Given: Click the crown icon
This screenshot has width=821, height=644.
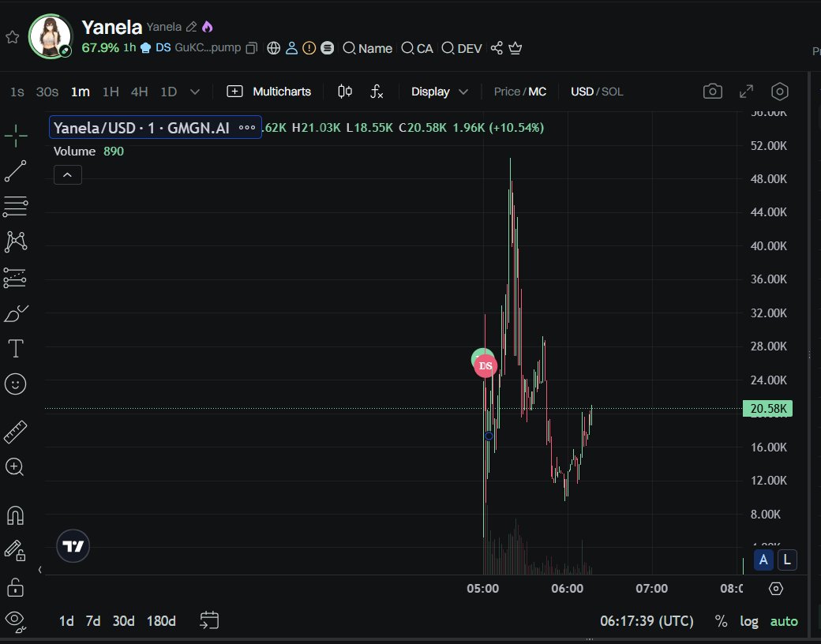Looking at the screenshot, I should pos(515,48).
